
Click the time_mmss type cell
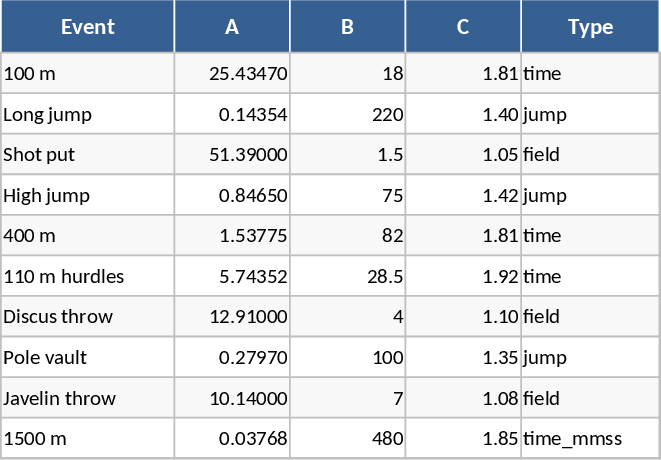click(590, 438)
